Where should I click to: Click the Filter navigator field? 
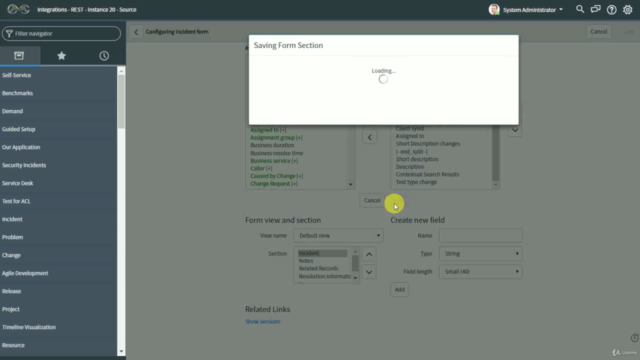pos(61,33)
